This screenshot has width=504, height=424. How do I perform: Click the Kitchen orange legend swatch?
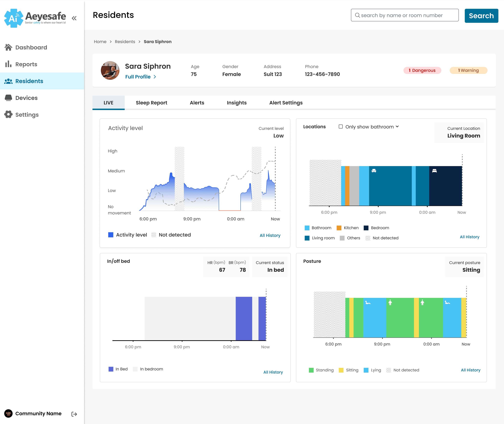[339, 228]
